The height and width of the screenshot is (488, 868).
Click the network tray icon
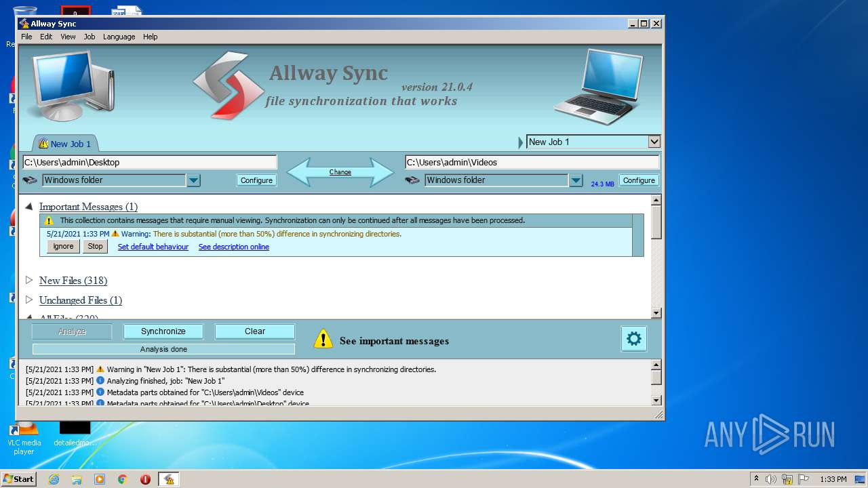tap(787, 479)
